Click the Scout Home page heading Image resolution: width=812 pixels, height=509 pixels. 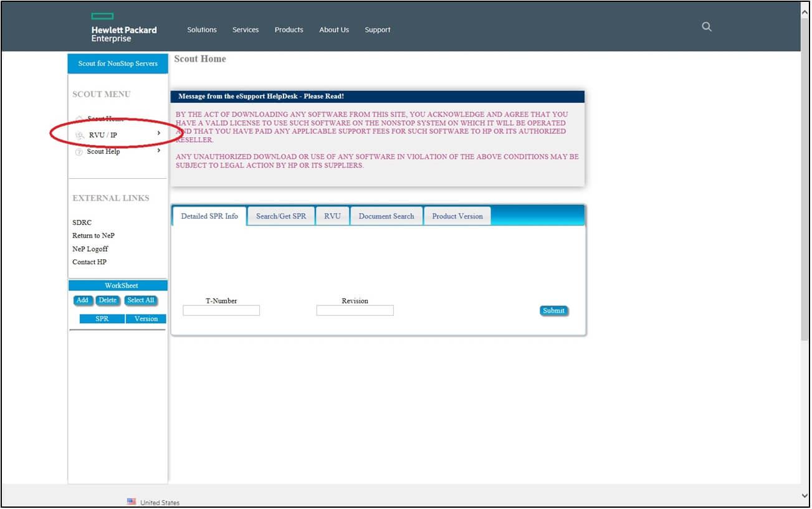tap(199, 59)
